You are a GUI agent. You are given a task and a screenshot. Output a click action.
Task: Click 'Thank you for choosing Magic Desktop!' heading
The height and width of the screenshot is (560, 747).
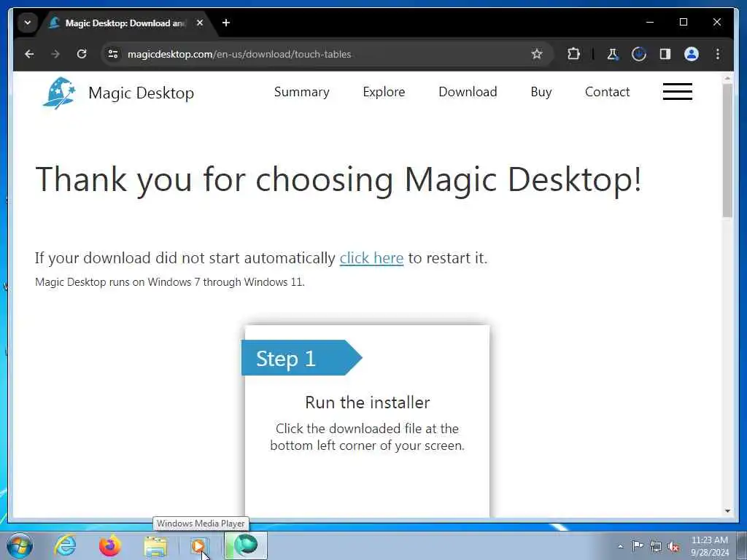pyautogui.click(x=338, y=180)
